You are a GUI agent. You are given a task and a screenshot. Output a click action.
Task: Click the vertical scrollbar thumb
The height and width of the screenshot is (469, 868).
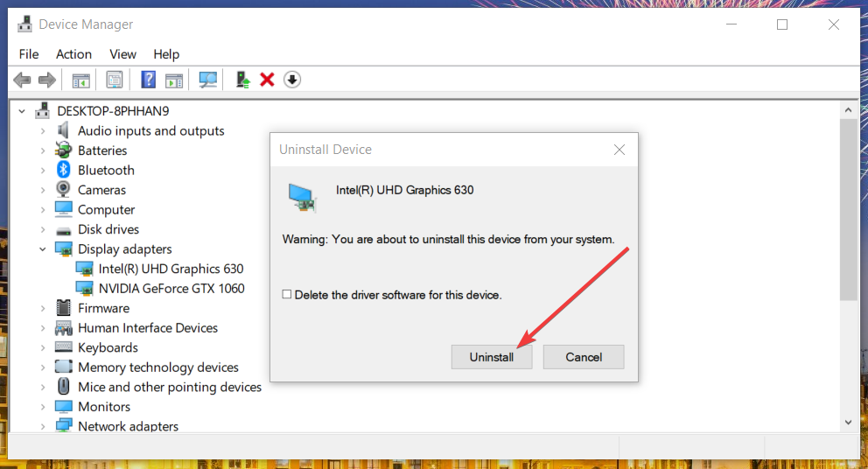coord(848,210)
